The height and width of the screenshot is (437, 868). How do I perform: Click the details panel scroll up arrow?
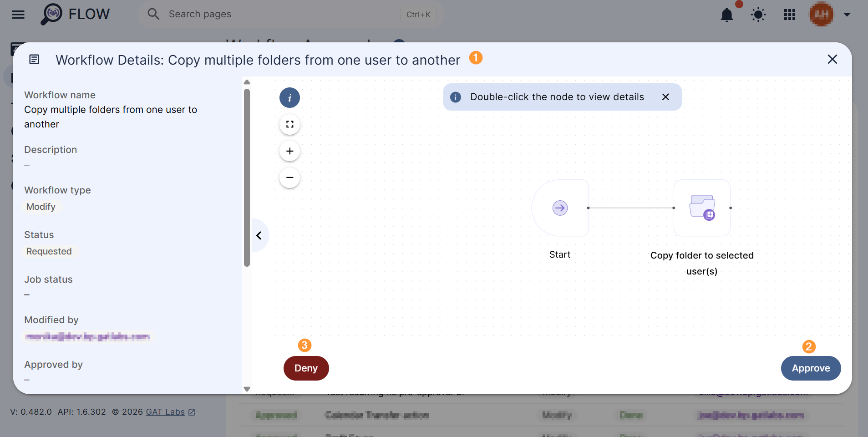click(x=247, y=82)
